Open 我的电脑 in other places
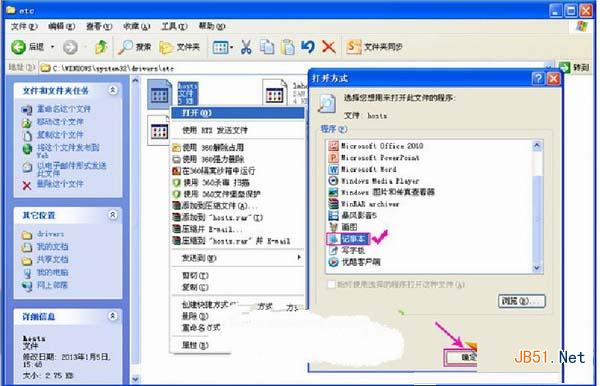 pyautogui.click(x=52, y=272)
